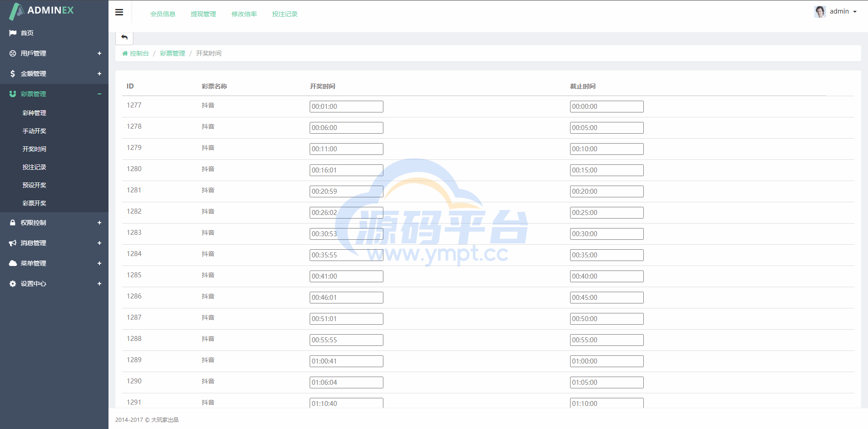Viewport: 868px width, 429px height.
Task: Edit the 开奖时间 field showing 00:11:00
Action: [346, 149]
